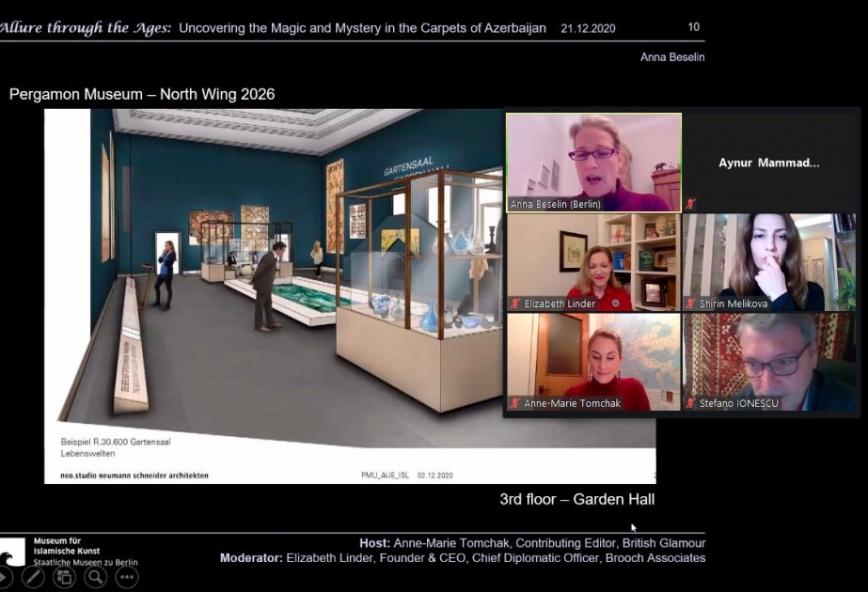Select Anne-Marie Tomchak's video tile
Screen dimensions: 868x592
pyautogui.click(x=593, y=362)
